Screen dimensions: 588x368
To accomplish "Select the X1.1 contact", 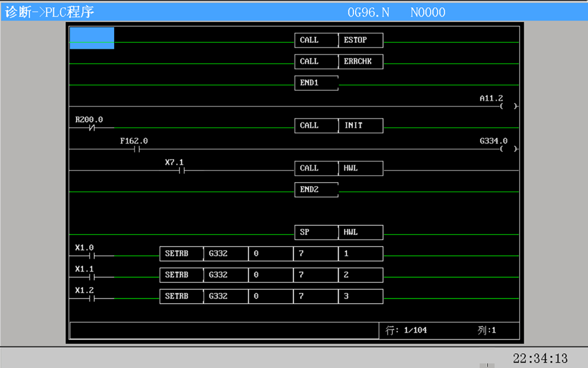I will (92, 277).
